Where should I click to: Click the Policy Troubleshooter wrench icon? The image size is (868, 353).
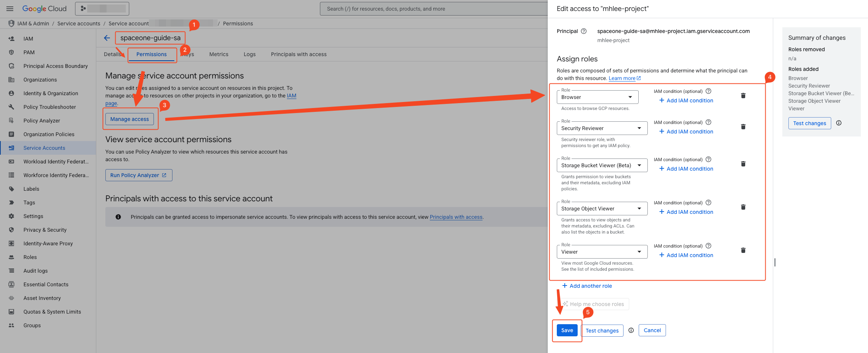[11, 107]
